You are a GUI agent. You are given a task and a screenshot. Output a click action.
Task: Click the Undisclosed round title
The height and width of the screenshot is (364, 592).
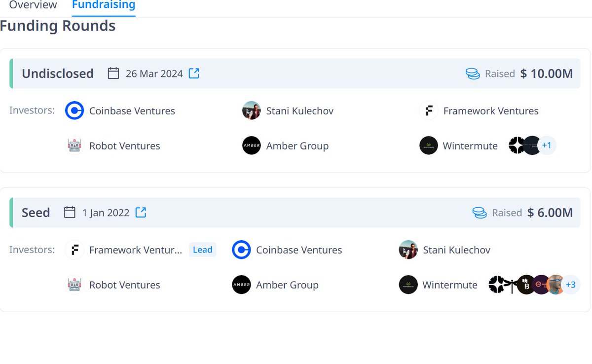(58, 73)
